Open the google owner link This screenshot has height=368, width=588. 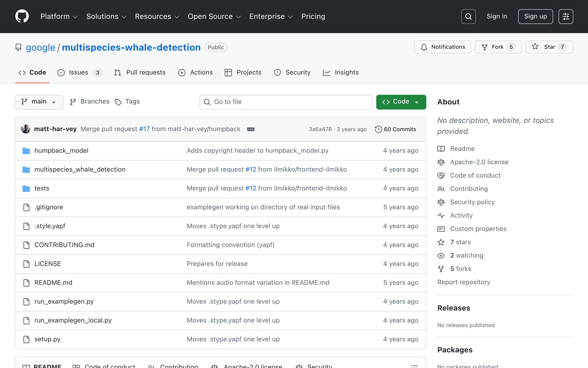click(x=40, y=47)
